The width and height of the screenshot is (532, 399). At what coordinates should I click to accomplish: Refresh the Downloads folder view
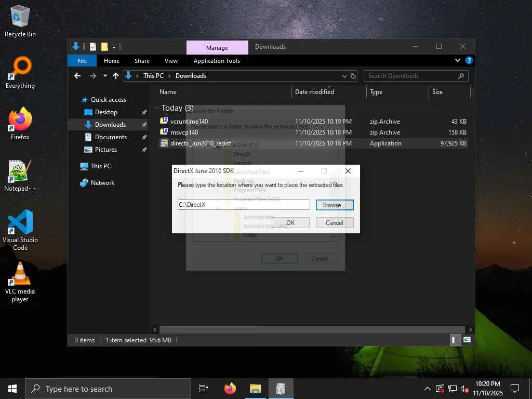(353, 76)
